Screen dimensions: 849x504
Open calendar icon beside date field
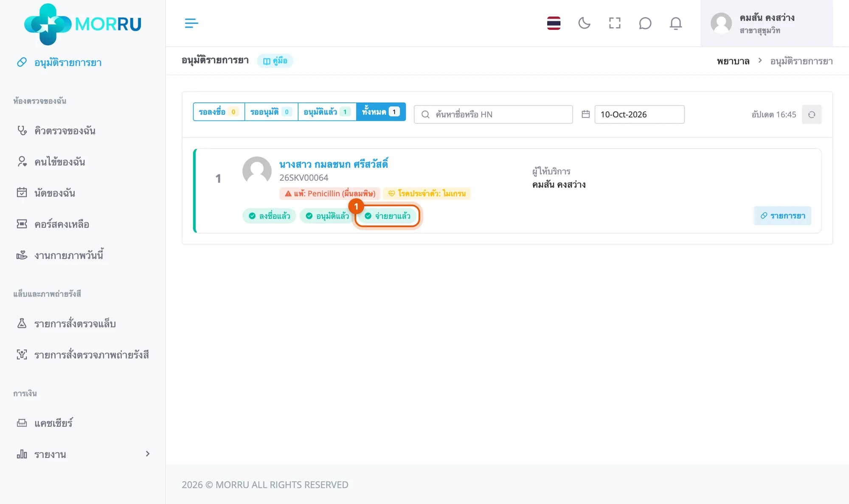(585, 114)
